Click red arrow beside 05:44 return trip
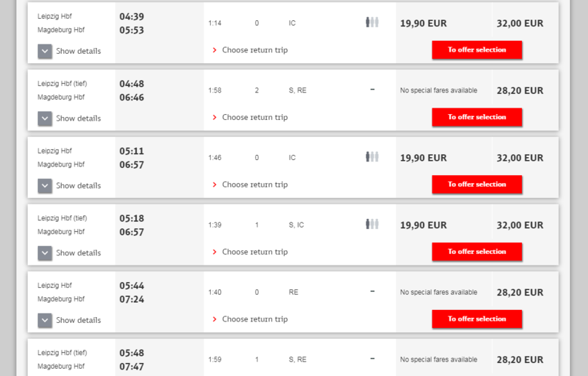Screen dimensions: 588x376 214,319
